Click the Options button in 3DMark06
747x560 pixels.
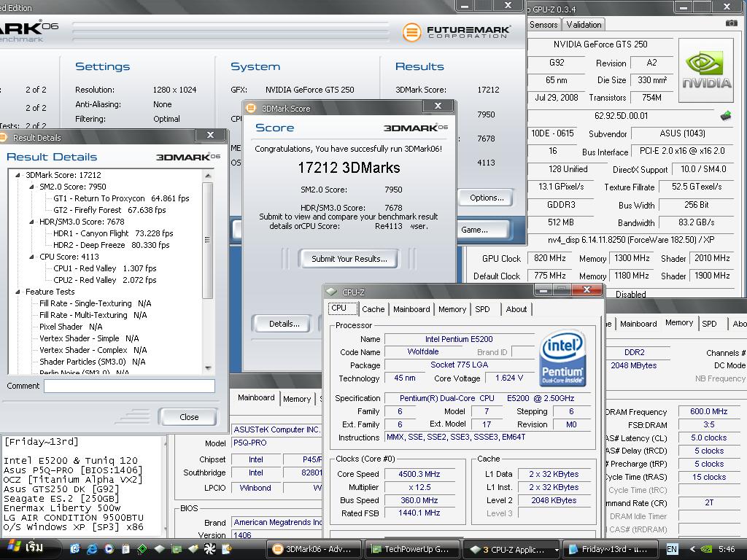pos(487,198)
